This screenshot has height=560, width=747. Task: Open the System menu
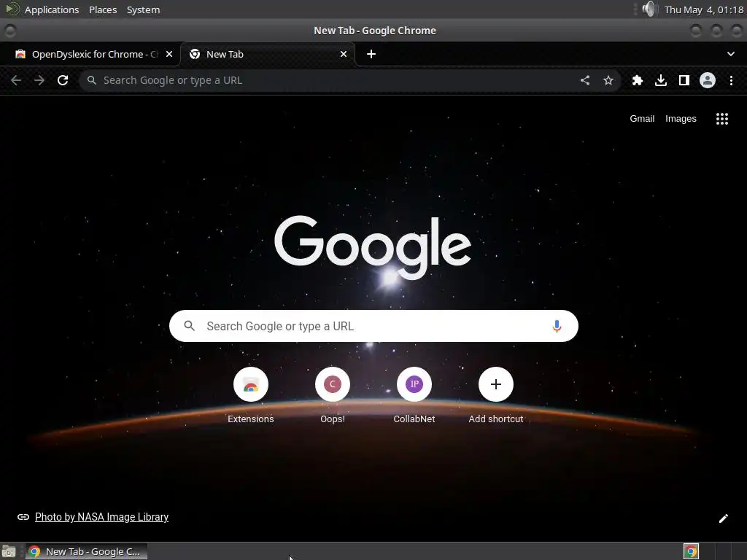click(144, 9)
